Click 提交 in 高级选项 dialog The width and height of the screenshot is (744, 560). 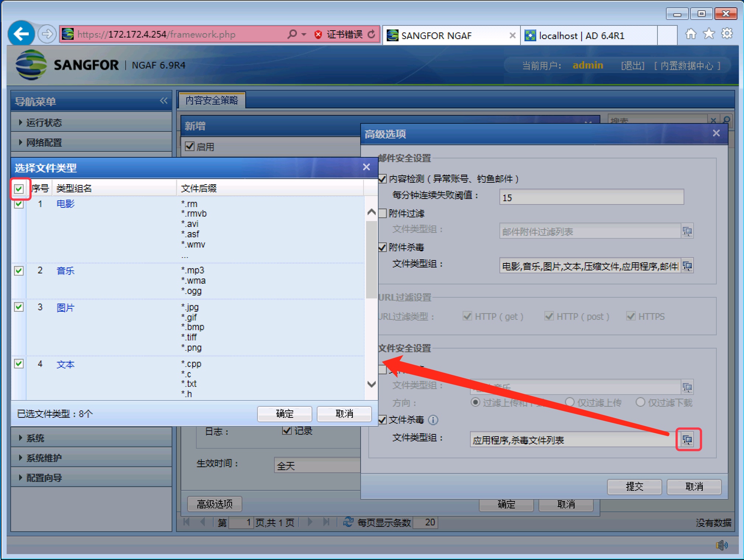click(x=634, y=487)
